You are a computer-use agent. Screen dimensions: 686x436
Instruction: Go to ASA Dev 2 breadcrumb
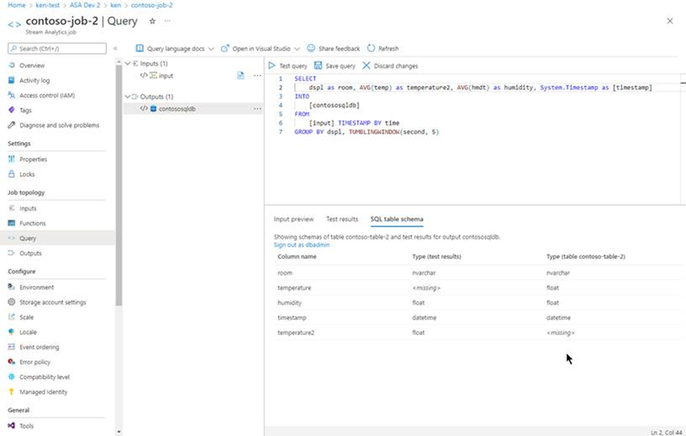(x=84, y=5)
